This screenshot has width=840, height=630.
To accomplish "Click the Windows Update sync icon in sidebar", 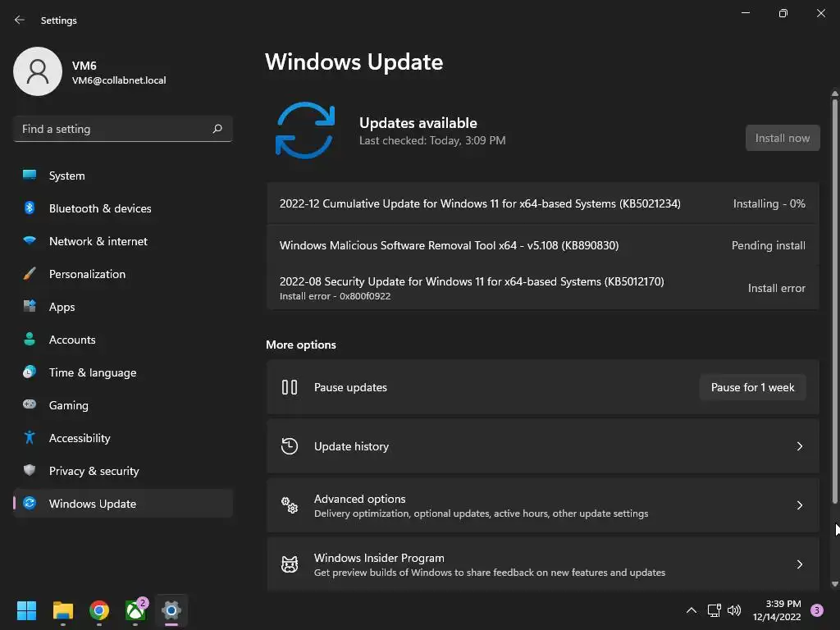I will (30, 503).
